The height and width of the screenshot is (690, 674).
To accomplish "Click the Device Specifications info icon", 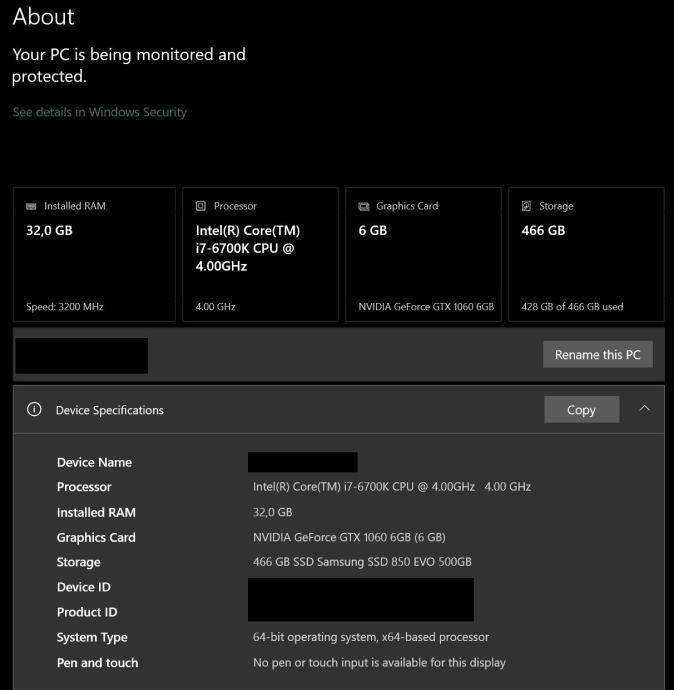I will point(34,409).
